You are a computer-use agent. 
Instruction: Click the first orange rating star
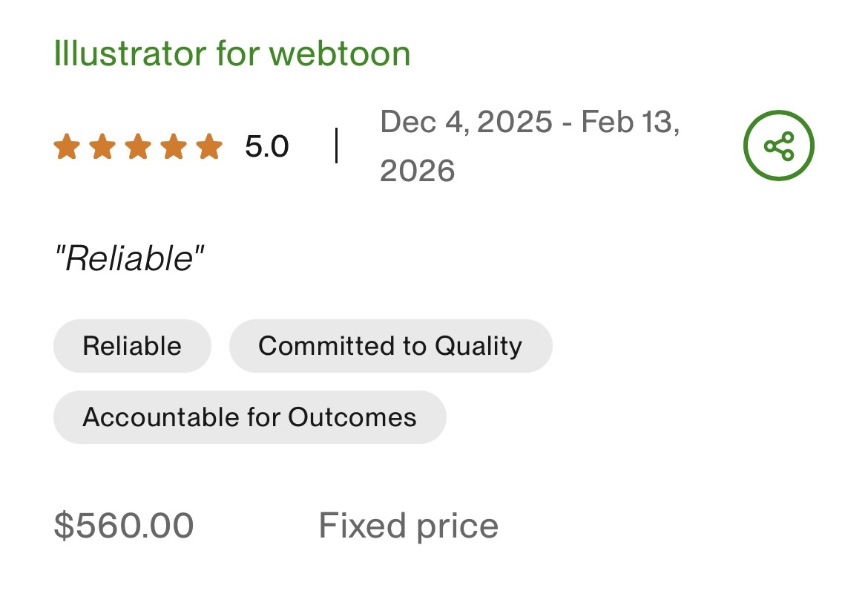[67, 146]
